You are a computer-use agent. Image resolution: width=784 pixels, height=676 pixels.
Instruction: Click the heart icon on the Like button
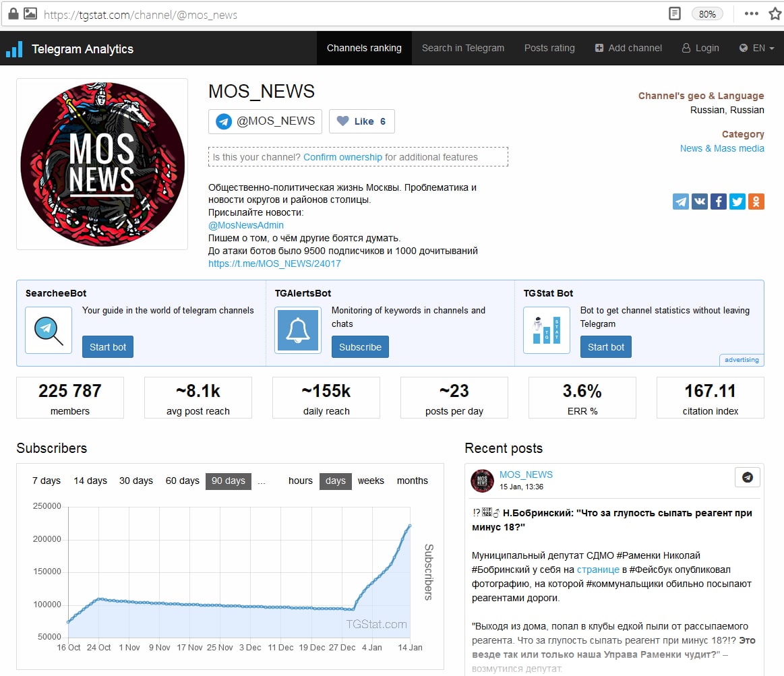(x=342, y=121)
